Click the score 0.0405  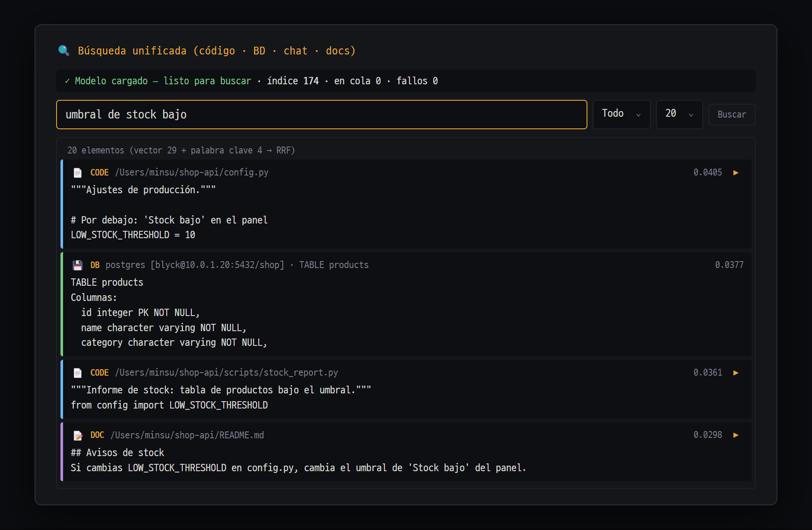click(x=707, y=172)
